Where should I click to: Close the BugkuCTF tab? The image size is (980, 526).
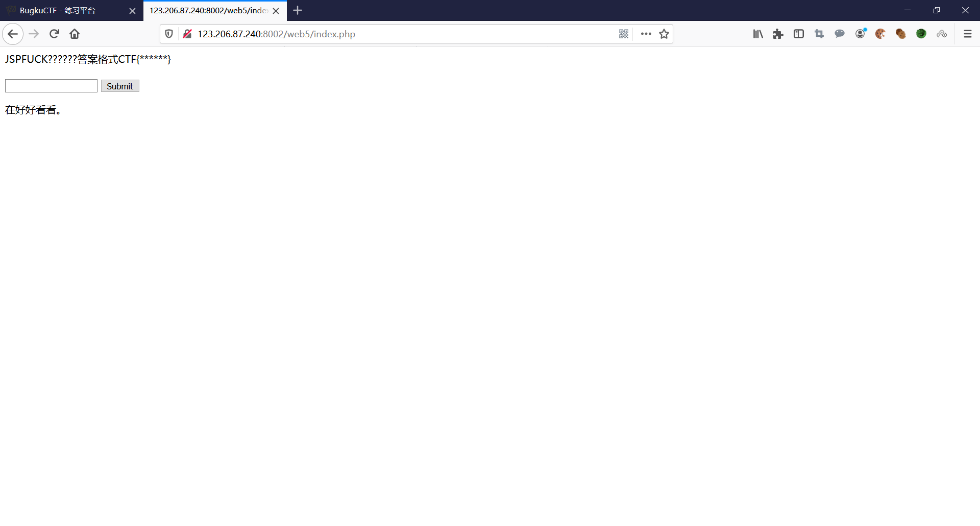(132, 11)
